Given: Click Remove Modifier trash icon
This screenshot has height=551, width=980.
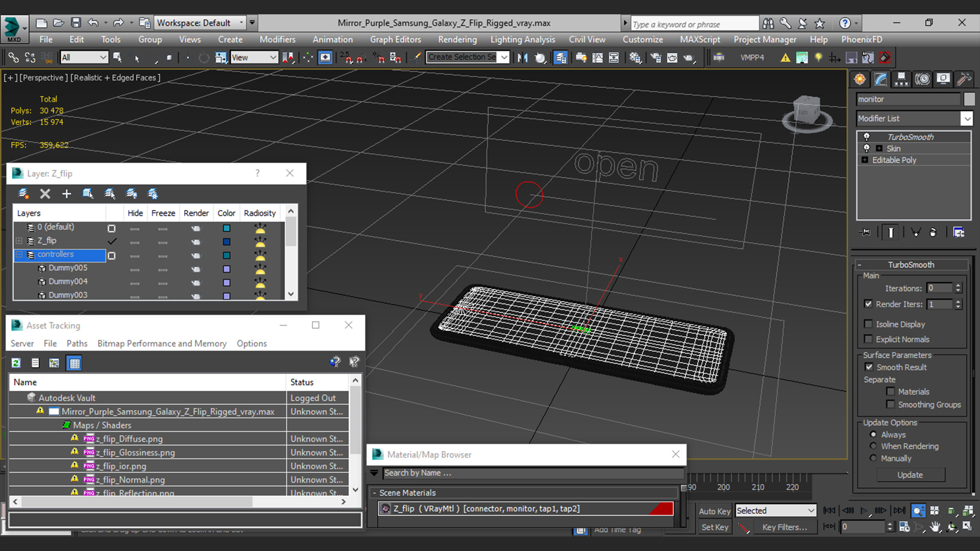Looking at the screenshot, I should (933, 232).
